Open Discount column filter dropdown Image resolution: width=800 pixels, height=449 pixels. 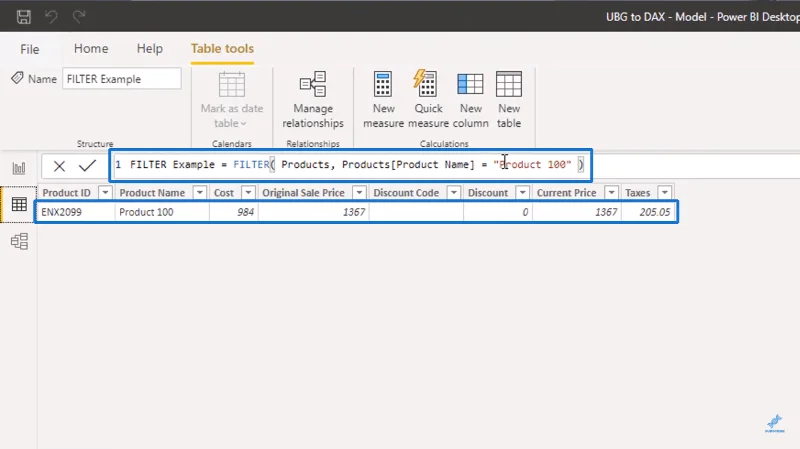click(x=522, y=193)
